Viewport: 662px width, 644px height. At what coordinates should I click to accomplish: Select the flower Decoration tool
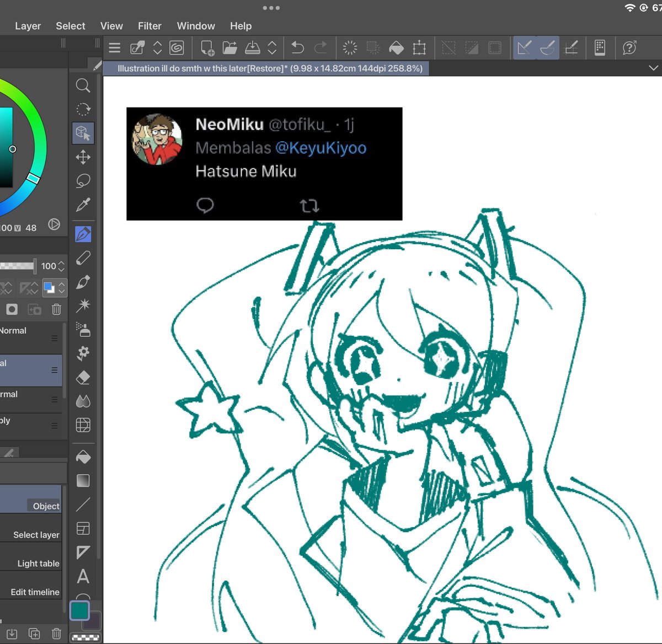tap(83, 353)
